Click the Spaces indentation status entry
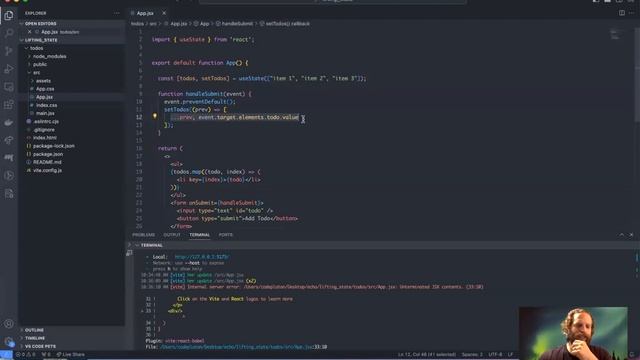640x360 pixels. pos(472,355)
